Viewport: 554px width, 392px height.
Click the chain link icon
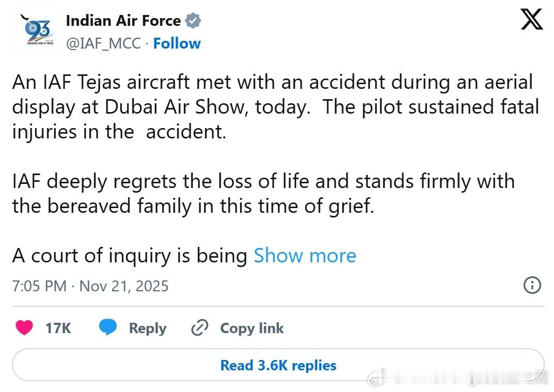tap(199, 328)
